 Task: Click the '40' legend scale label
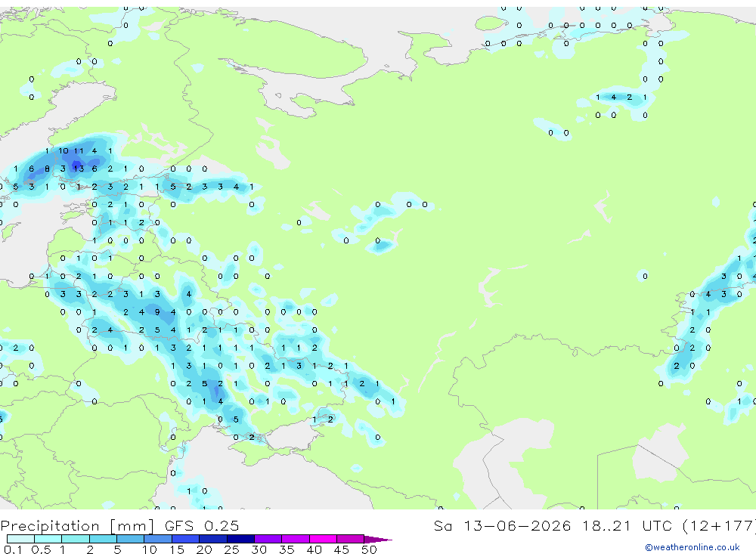pyautogui.click(x=314, y=549)
